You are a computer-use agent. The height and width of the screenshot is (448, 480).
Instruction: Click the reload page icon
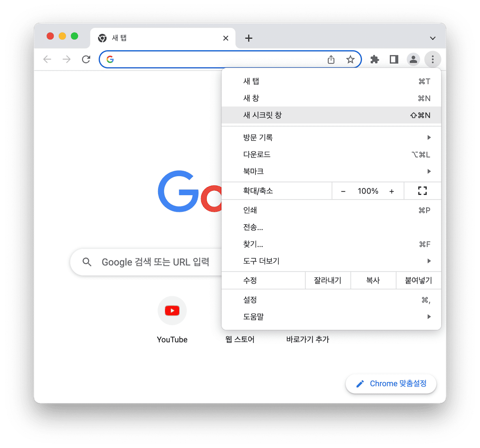[86, 59]
